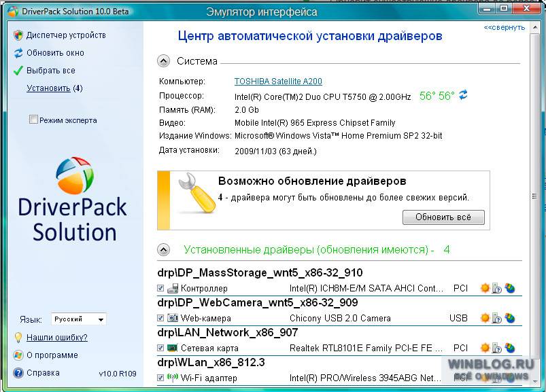The image size is (546, 392).
Task: Uncheck the Wi-Fi адаптер driver checkbox
Action: point(160,378)
